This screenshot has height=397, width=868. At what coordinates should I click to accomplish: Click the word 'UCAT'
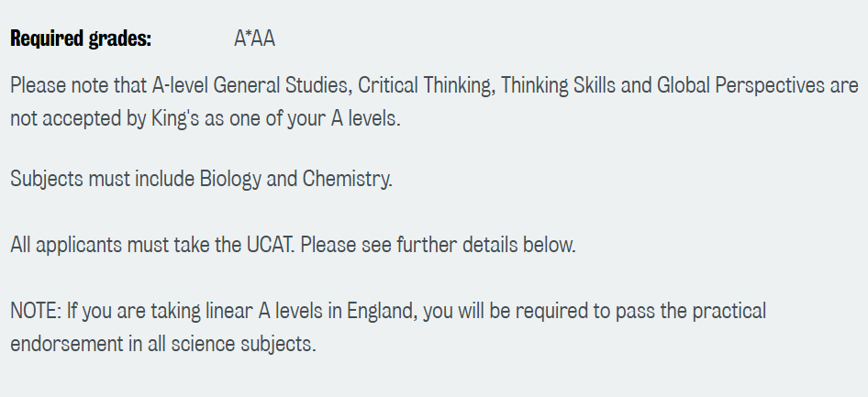[x=270, y=246]
